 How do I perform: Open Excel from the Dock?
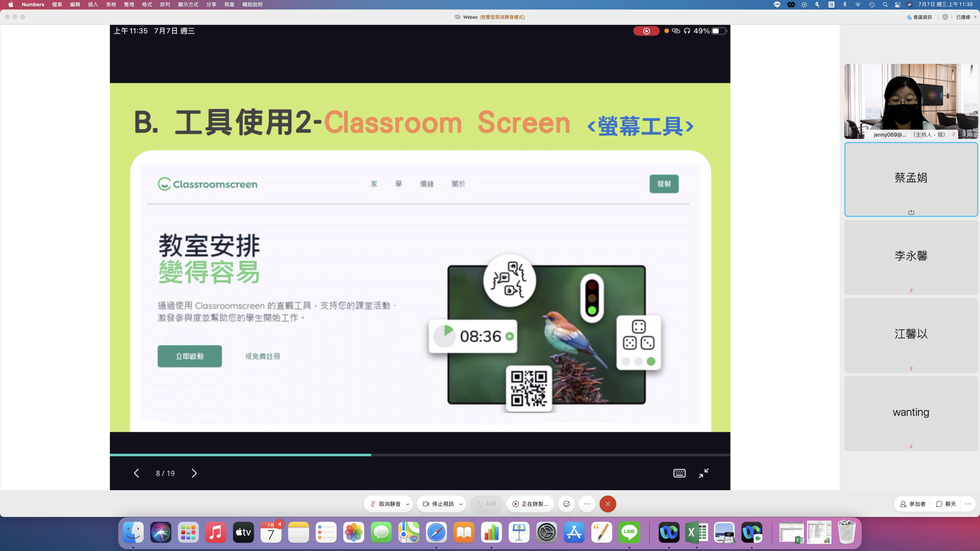click(x=697, y=532)
